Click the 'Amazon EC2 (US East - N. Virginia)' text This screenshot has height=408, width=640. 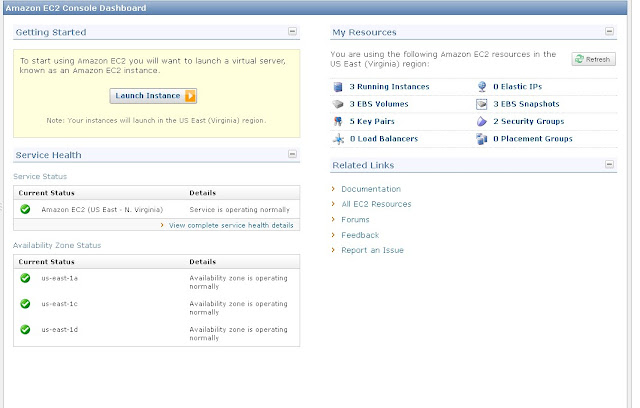(102, 210)
